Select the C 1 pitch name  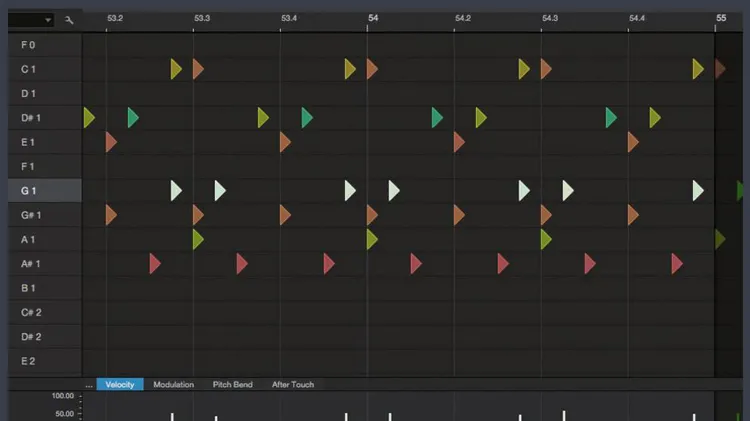pyautogui.click(x=28, y=69)
